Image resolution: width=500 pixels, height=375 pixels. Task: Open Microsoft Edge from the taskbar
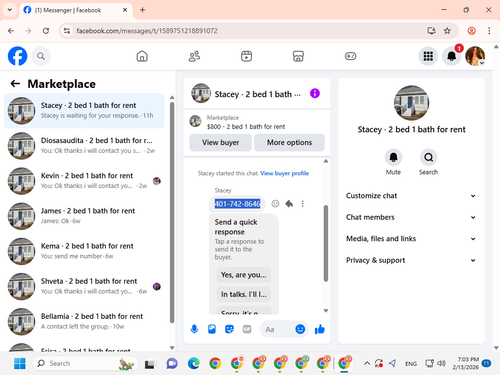(194, 363)
